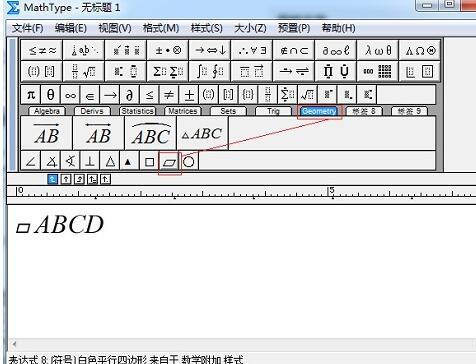Screen dimensions: 476x364
Task: Open the set theory symbols palette
Action: coord(294,50)
